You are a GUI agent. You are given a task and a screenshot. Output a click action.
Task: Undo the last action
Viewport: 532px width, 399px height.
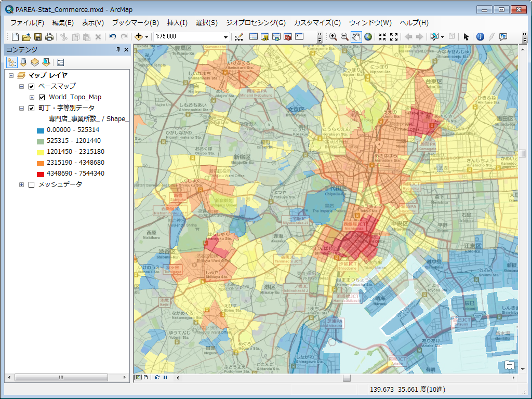coord(113,37)
